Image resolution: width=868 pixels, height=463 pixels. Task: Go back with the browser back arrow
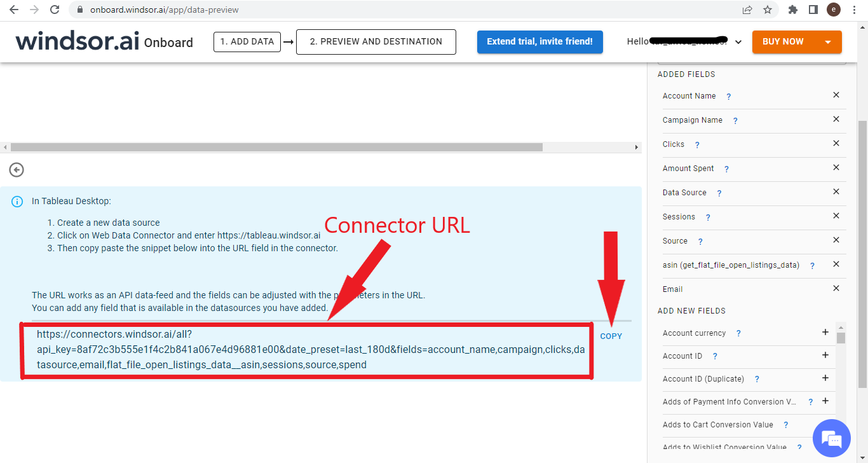13,10
